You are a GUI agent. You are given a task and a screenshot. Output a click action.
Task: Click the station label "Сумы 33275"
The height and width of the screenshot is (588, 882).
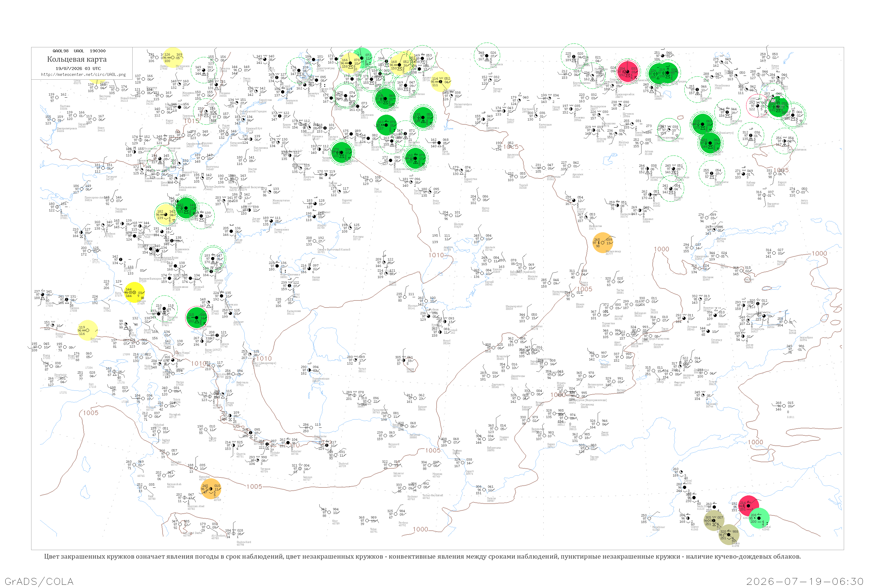(x=77, y=82)
